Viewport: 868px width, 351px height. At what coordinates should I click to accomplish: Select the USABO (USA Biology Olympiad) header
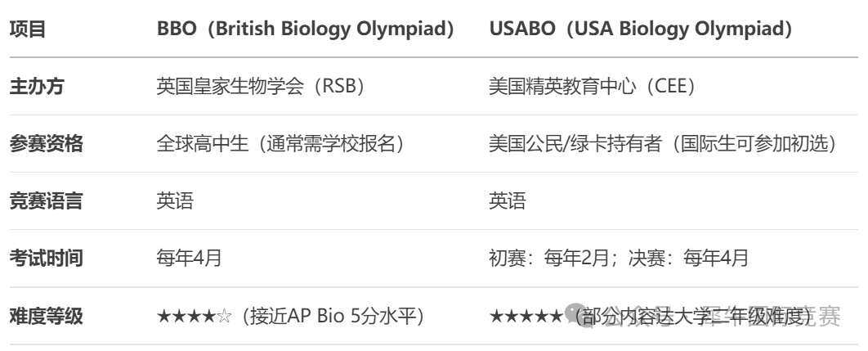pyautogui.click(x=641, y=29)
